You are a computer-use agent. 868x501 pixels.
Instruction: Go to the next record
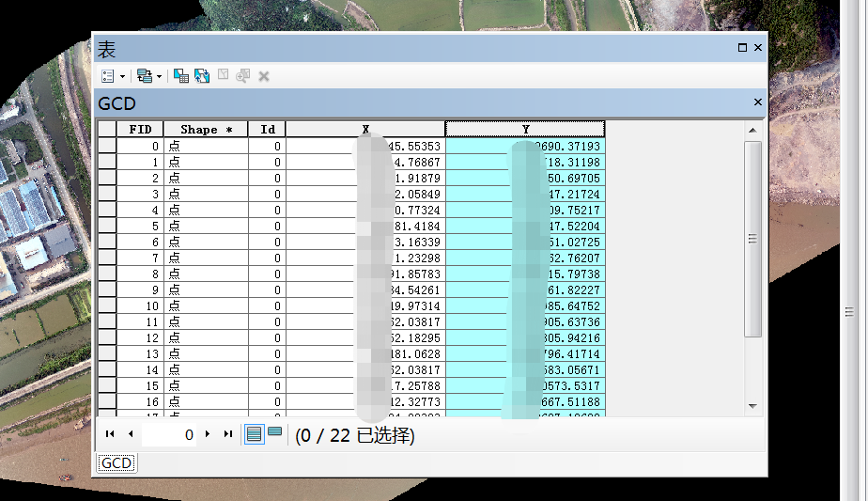(x=208, y=434)
